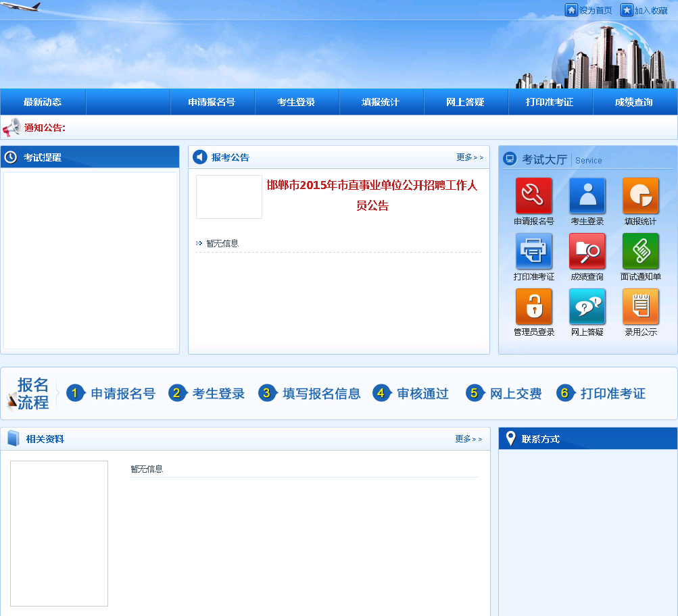Image resolution: width=678 pixels, height=616 pixels.
Task: Open 网上答疑 in the navigation bar
Action: coord(465,102)
